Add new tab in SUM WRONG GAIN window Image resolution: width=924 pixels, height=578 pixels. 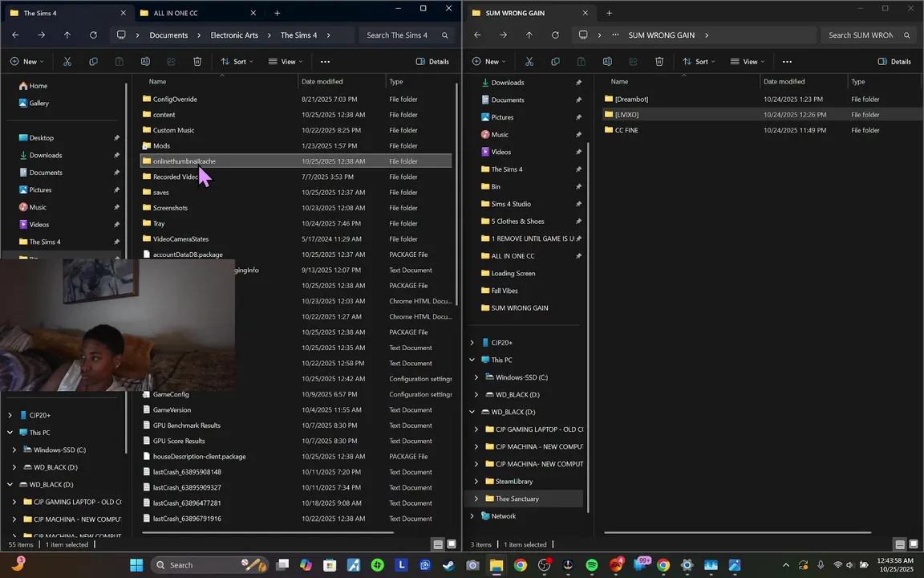(610, 13)
